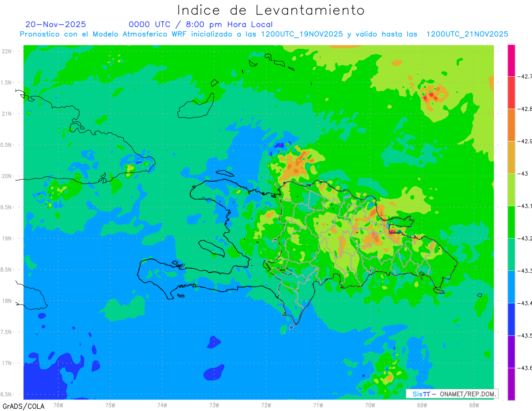Image resolution: width=532 pixels, height=411 pixels.
Task: Pick the green swatch between -43.1 and -43.2
Action: click(x=511, y=222)
